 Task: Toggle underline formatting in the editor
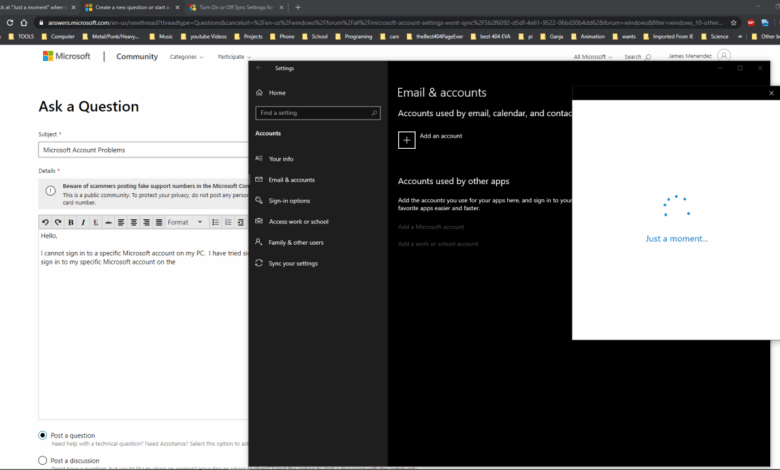coord(96,222)
